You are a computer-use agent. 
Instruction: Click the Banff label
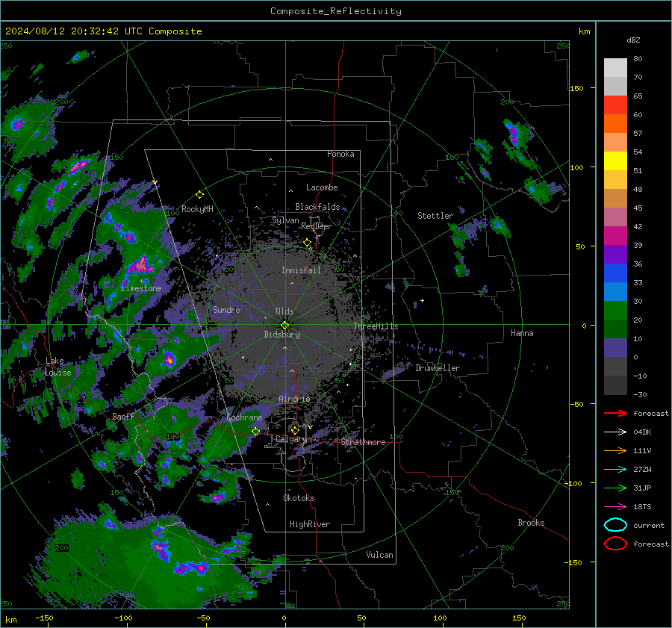pyautogui.click(x=123, y=416)
